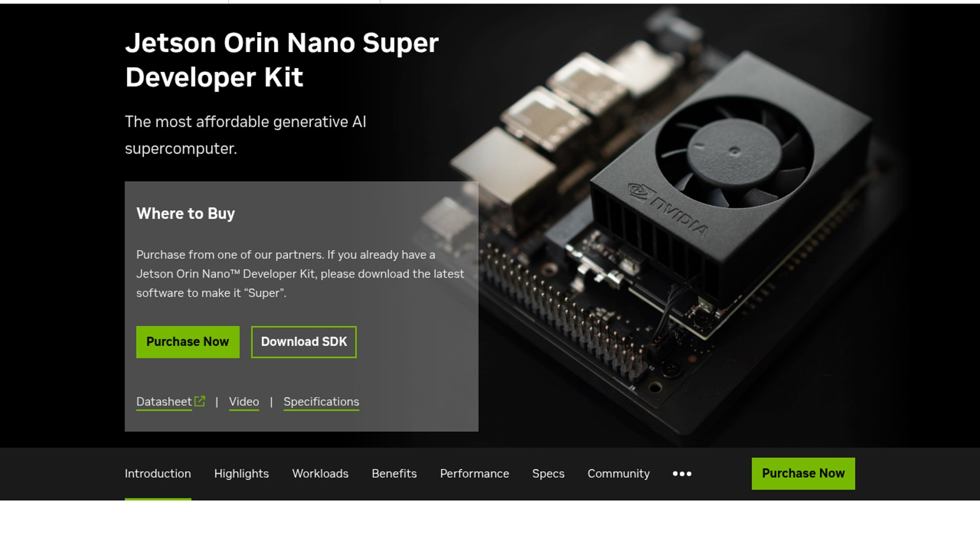Go to the Community tab
980x551 pixels.
tap(619, 474)
